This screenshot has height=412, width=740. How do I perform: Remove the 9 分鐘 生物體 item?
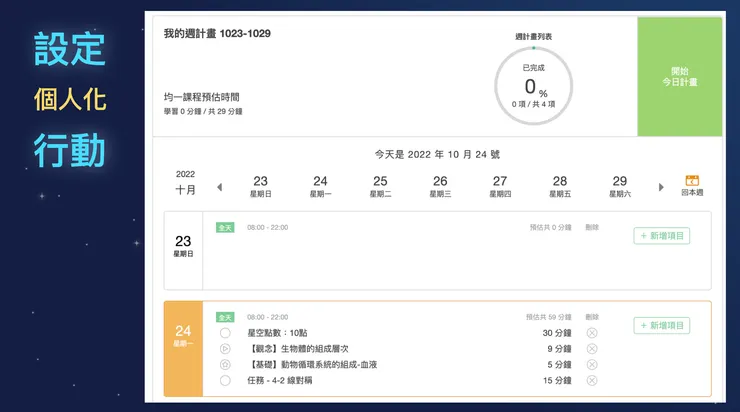(592, 349)
